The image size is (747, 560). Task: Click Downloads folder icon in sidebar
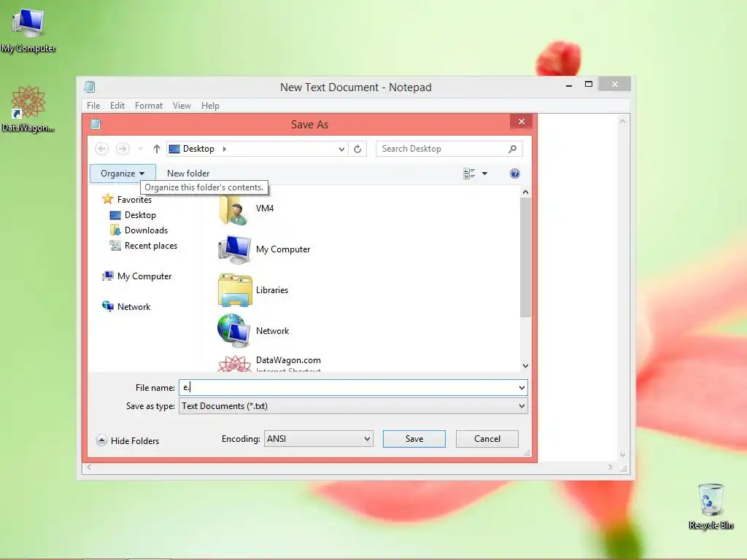tap(115, 230)
